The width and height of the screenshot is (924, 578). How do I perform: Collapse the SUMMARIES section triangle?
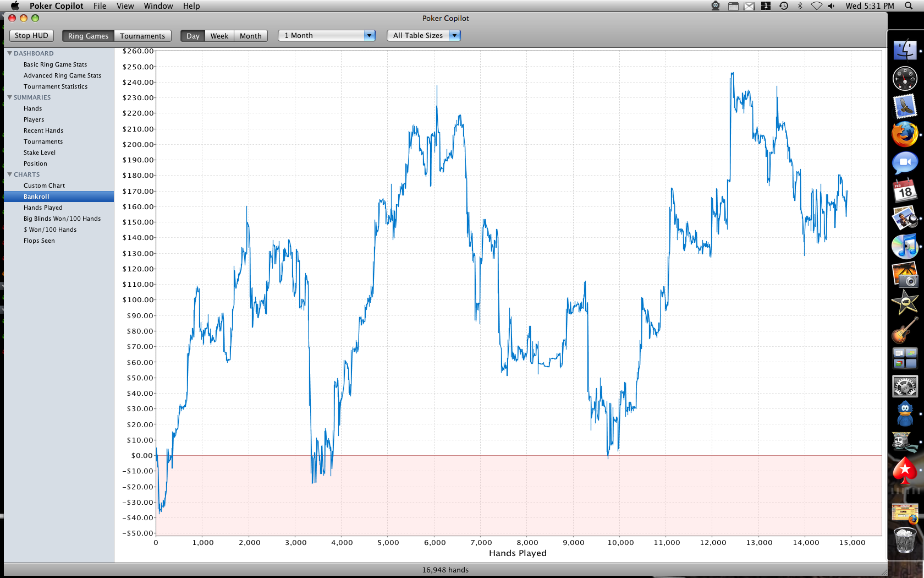point(9,97)
